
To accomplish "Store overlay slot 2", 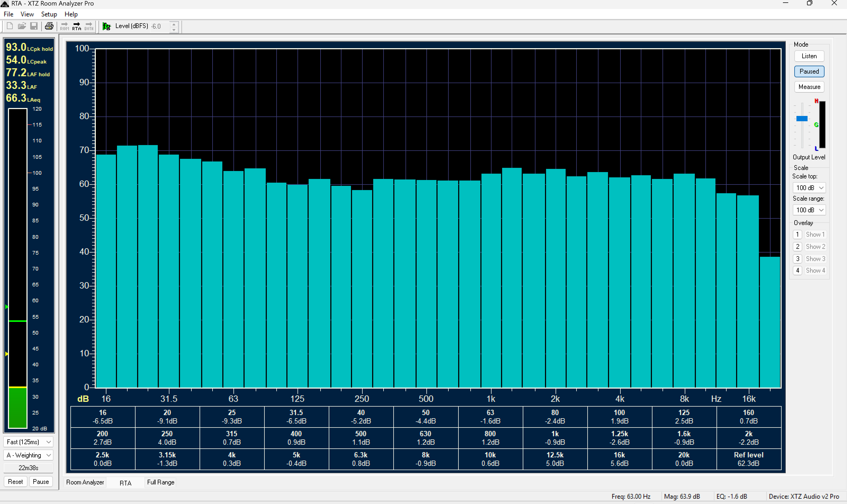I will pyautogui.click(x=798, y=246).
